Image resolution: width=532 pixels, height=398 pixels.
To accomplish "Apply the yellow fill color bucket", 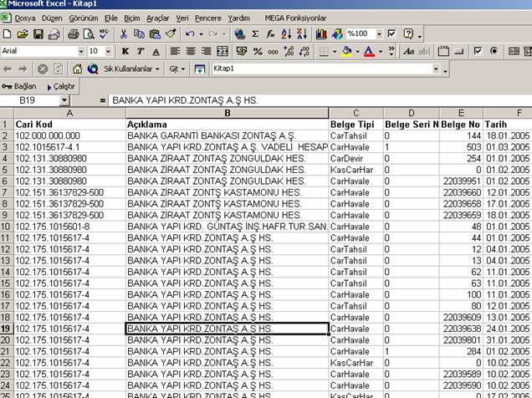I will click(347, 52).
